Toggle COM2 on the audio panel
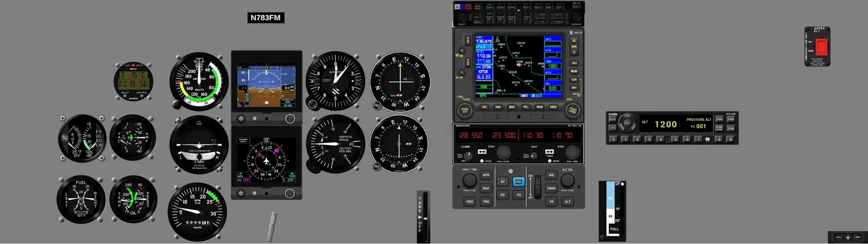Viewport: 868px width, 244px height. [x=500, y=7]
